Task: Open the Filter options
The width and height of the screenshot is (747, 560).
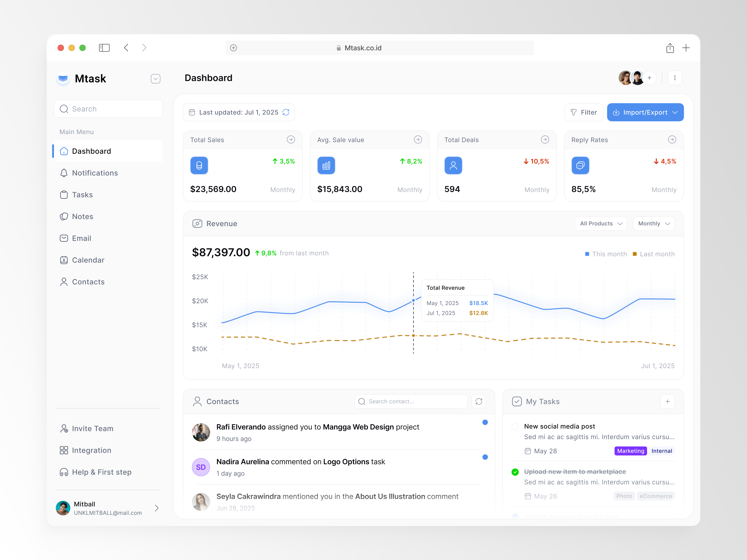Action: click(584, 112)
